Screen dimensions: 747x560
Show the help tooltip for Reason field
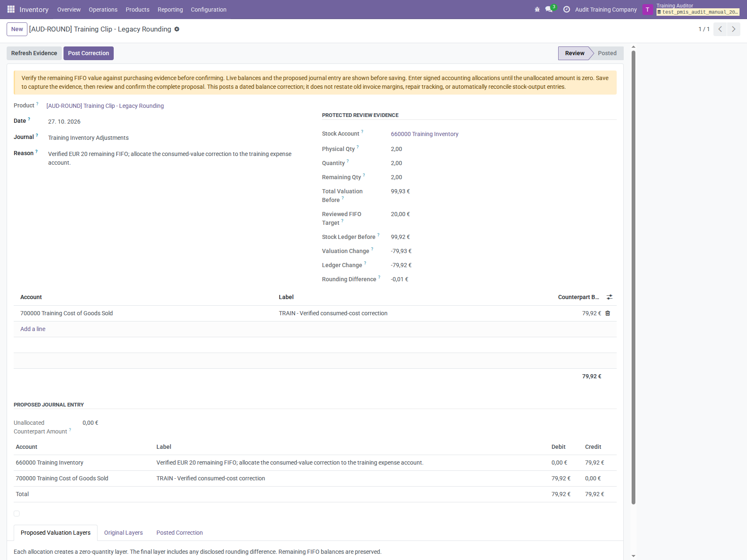click(37, 151)
